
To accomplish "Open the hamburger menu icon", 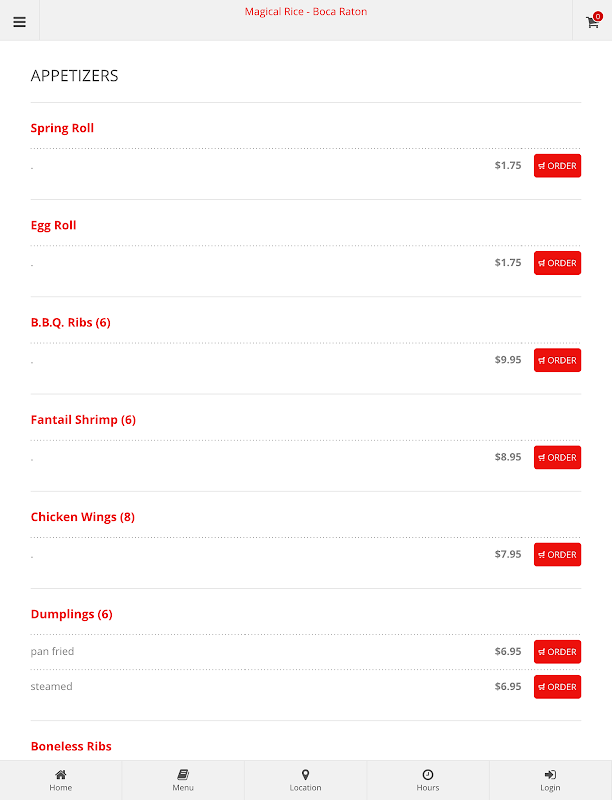I will tap(19, 22).
